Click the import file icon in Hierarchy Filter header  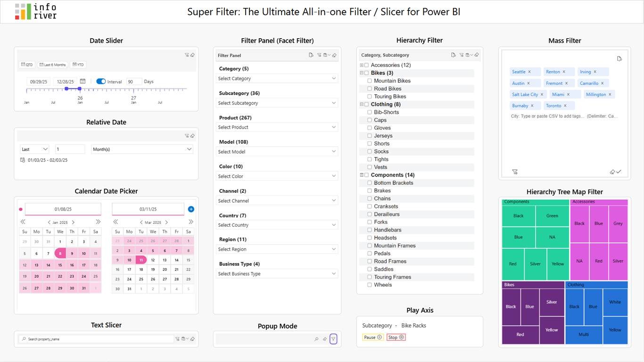pyautogui.click(x=453, y=55)
